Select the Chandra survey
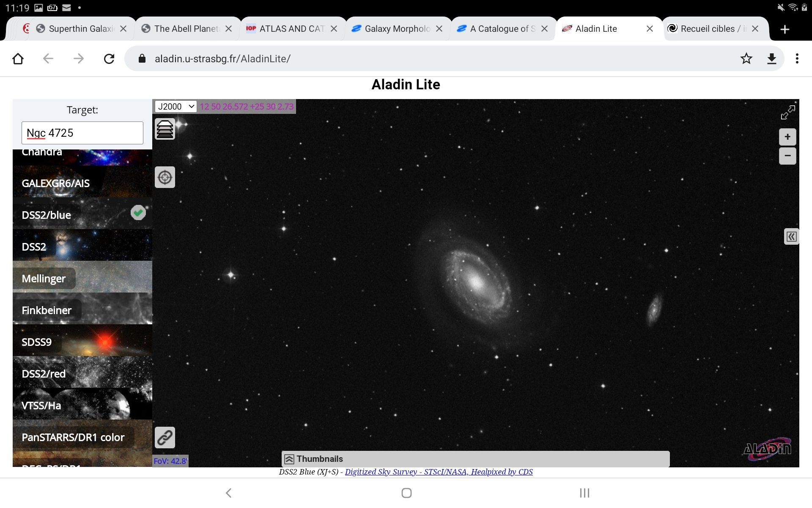 (x=82, y=157)
